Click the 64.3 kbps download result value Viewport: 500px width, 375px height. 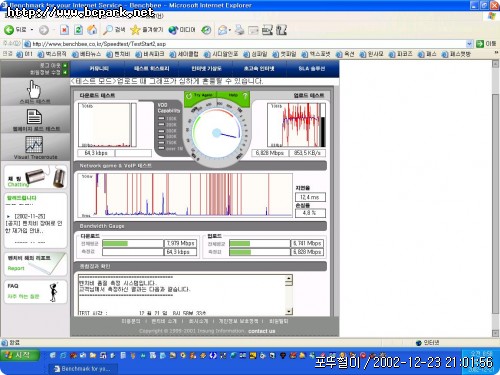tap(96, 153)
